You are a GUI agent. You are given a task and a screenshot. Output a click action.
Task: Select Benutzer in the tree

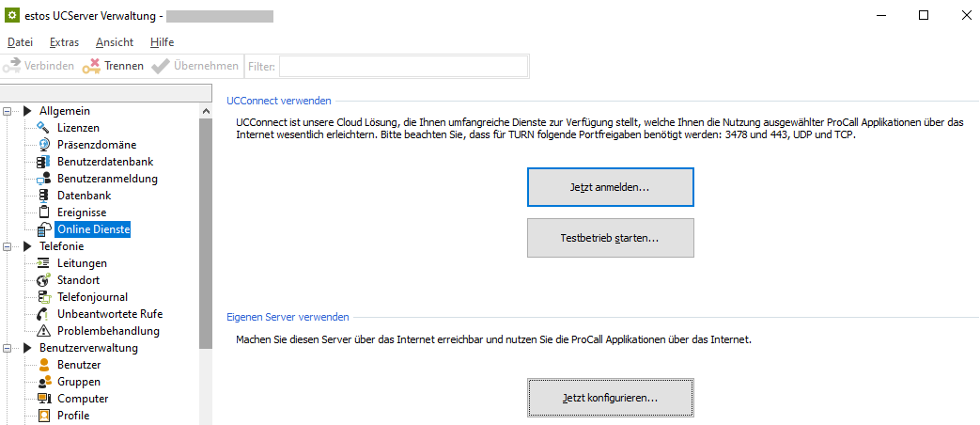tap(79, 365)
